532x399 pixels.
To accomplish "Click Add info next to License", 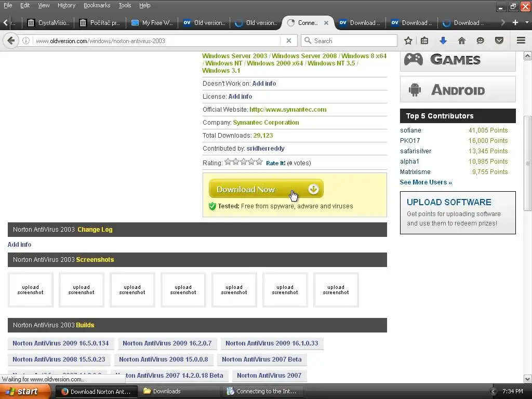I will 240,96.
